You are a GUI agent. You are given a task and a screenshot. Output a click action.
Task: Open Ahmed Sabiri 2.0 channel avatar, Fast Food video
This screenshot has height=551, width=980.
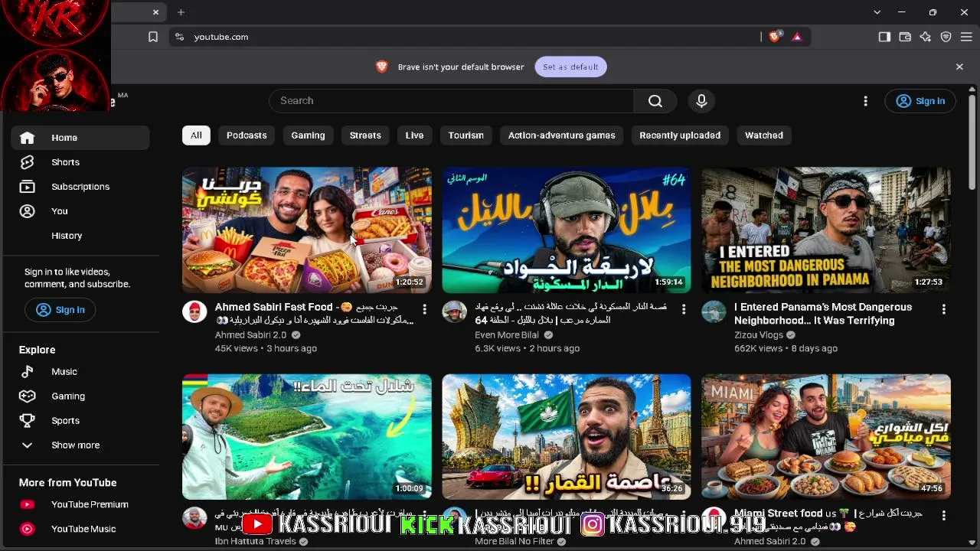click(194, 311)
